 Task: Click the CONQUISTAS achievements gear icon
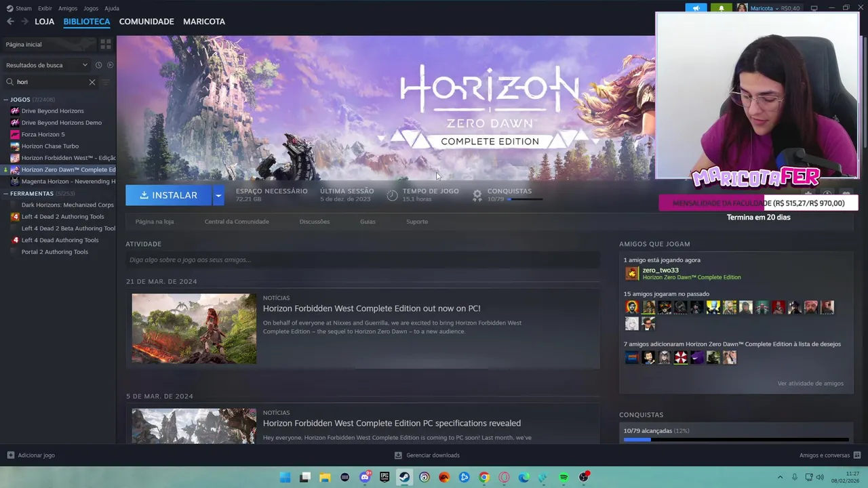tap(477, 195)
